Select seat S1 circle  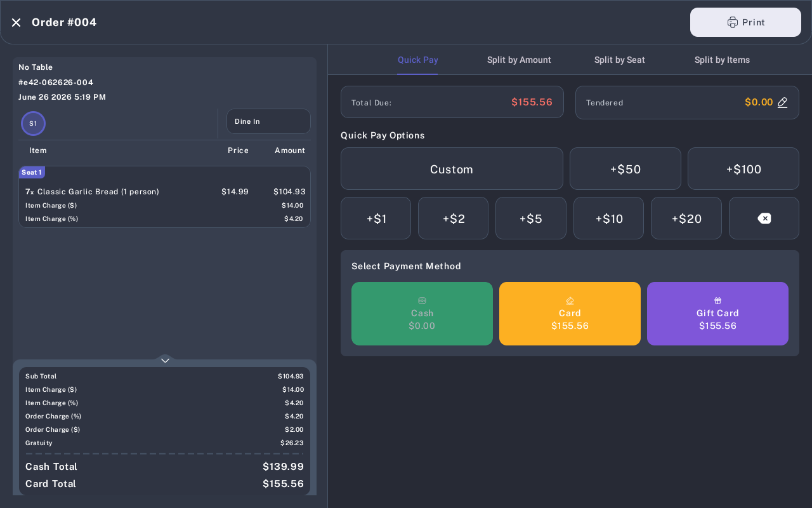(33, 123)
